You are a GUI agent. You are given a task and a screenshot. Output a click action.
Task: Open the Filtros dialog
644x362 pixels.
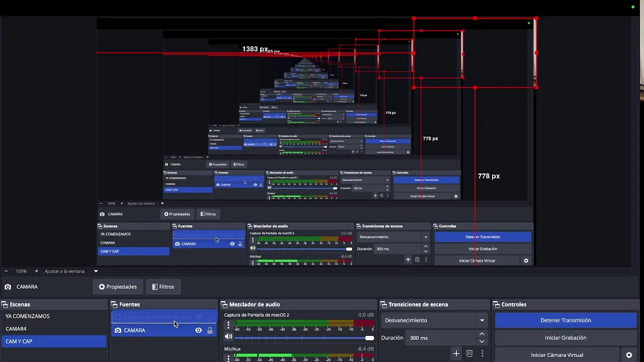pos(163,287)
